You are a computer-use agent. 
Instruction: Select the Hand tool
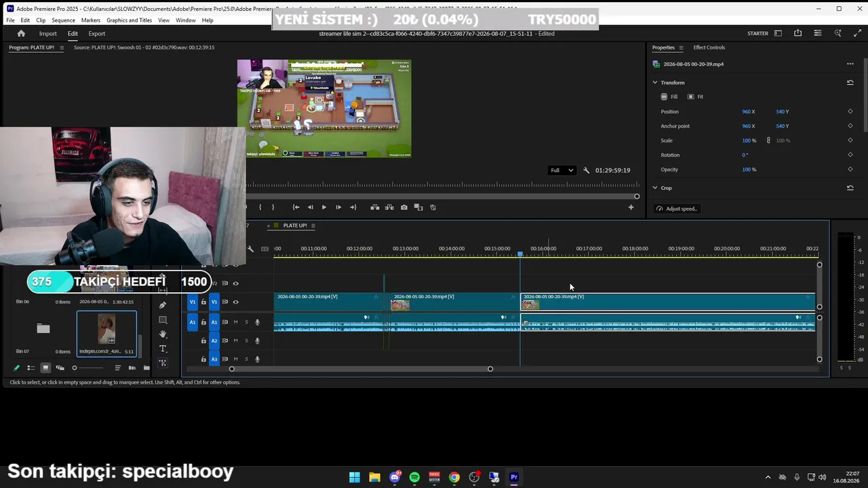click(163, 334)
